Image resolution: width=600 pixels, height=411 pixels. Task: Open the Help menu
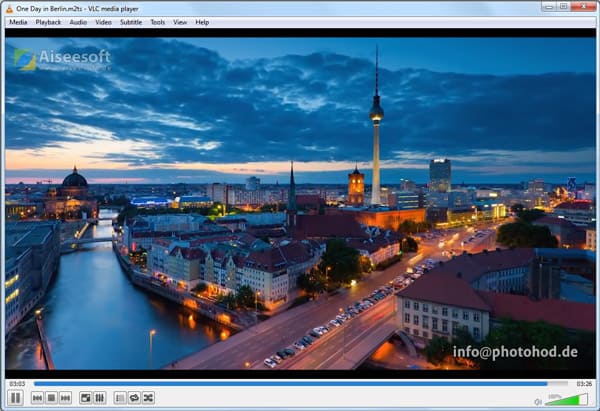click(x=202, y=22)
